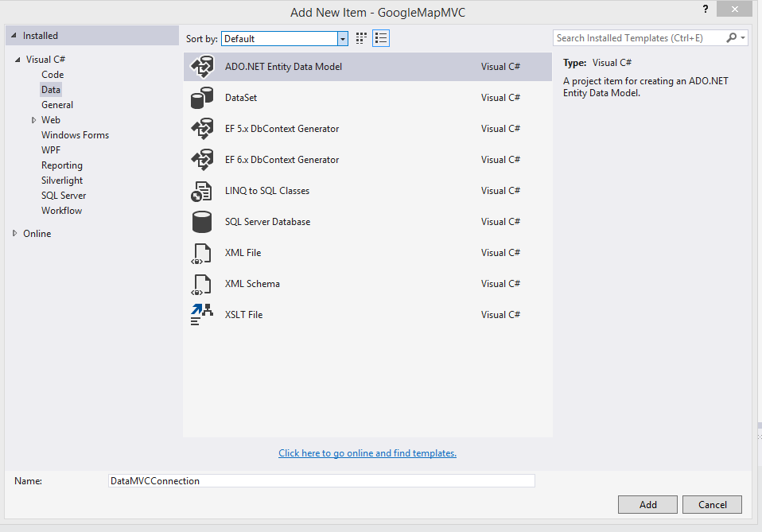This screenshot has height=532, width=762.
Task: Collapse the Visual C# tree node
Action: pyautogui.click(x=17, y=60)
